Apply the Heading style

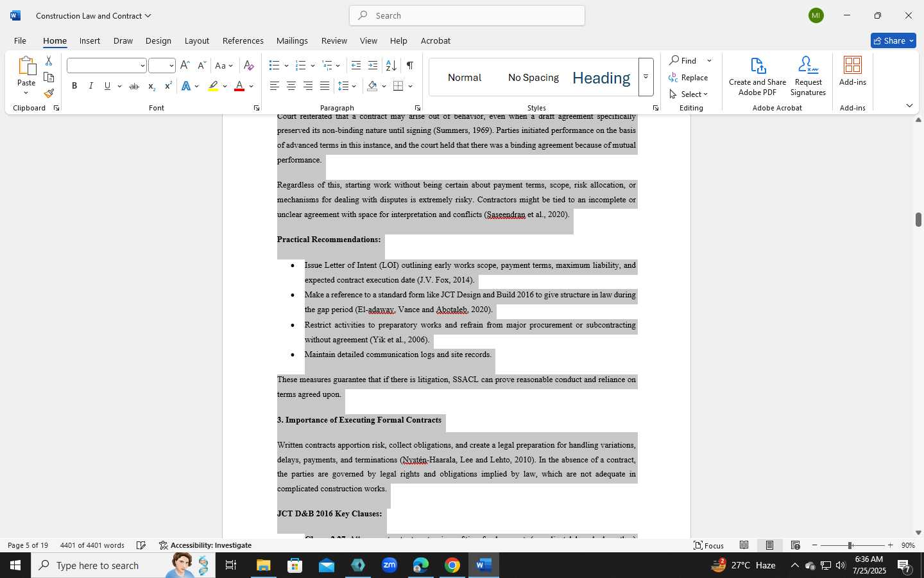coord(601,78)
